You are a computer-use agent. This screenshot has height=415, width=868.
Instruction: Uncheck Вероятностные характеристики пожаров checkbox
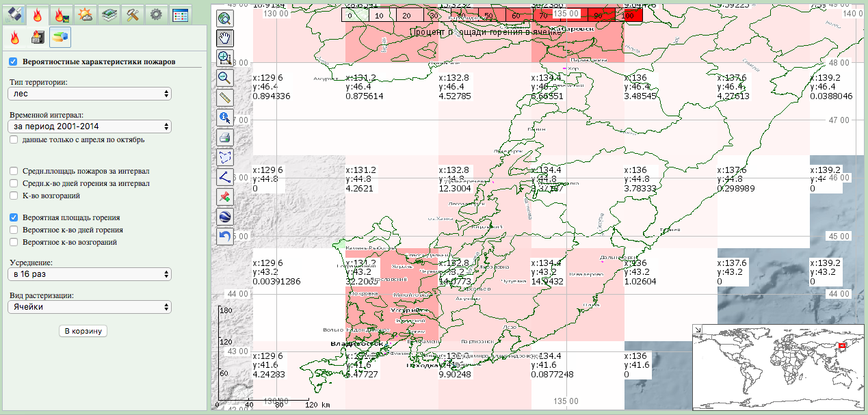point(13,62)
